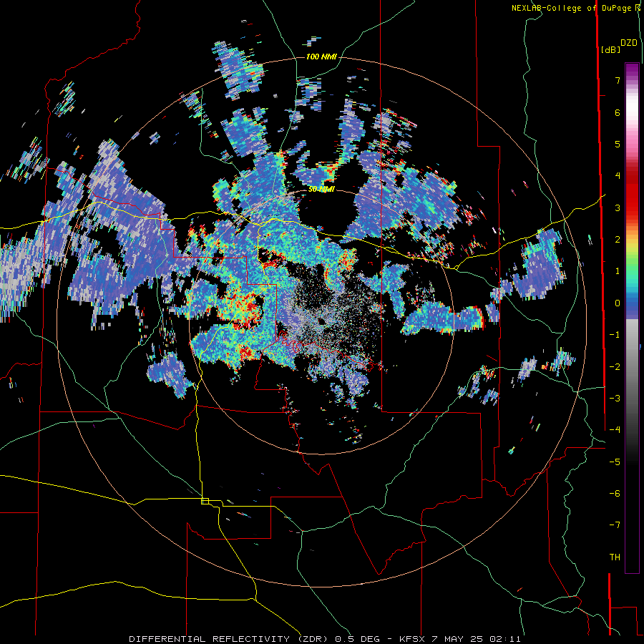Viewport: 644px width, 644px height.
Task: Click the 6 value on the scale
Action: point(618,112)
